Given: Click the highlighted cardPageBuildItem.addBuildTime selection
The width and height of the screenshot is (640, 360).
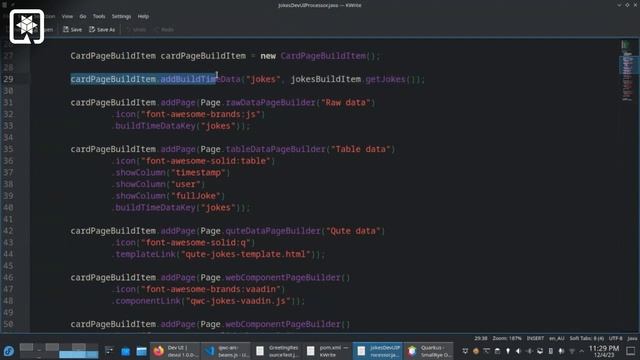Looking at the screenshot, I should click(143, 79).
